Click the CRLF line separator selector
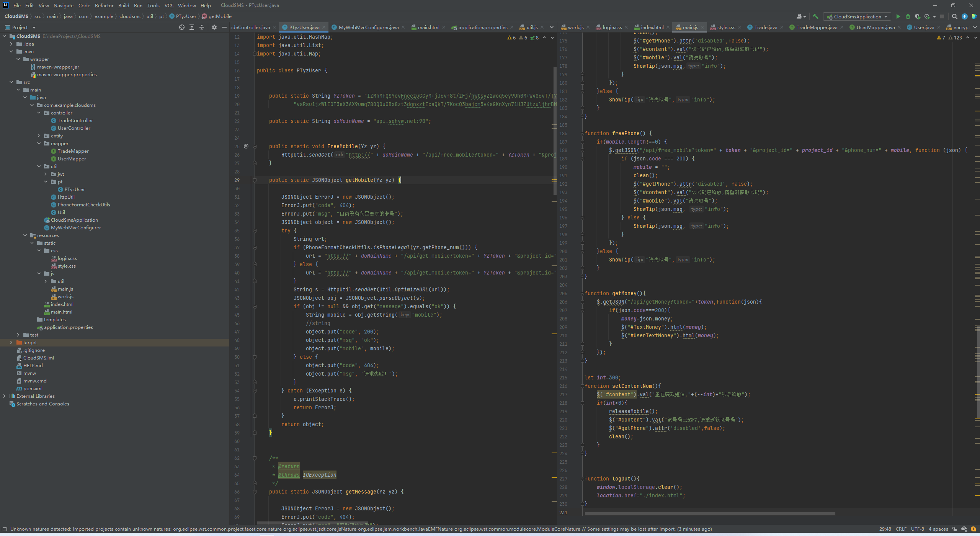This screenshot has height=536, width=980. (901, 529)
